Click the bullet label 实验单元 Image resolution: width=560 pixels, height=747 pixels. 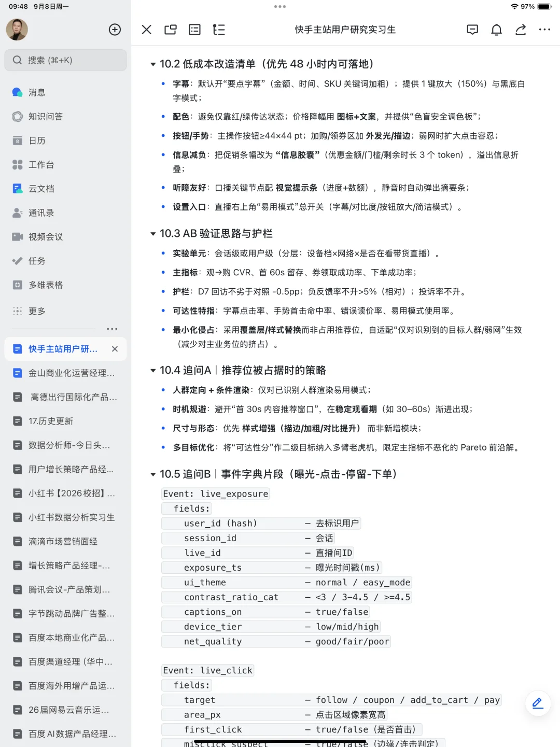pyautogui.click(x=190, y=253)
